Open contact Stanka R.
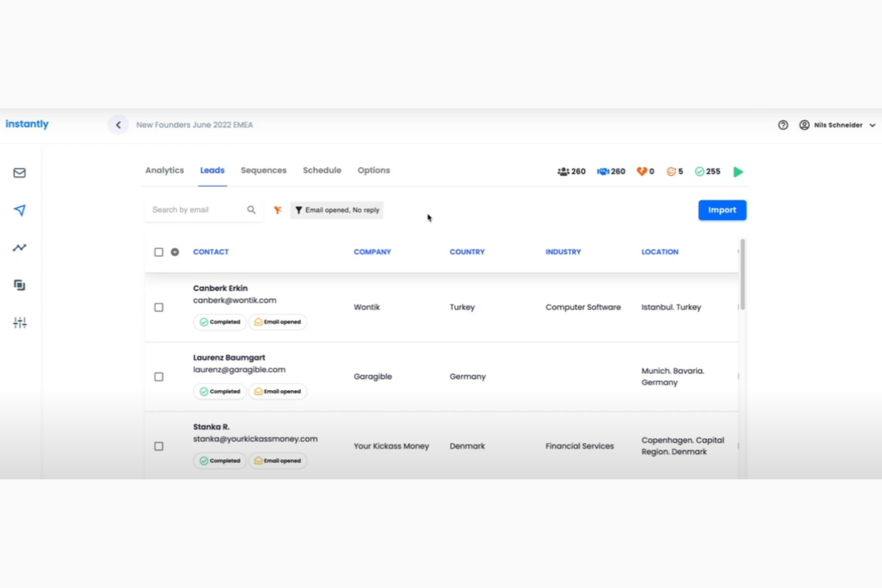The height and width of the screenshot is (588, 882). tap(212, 427)
